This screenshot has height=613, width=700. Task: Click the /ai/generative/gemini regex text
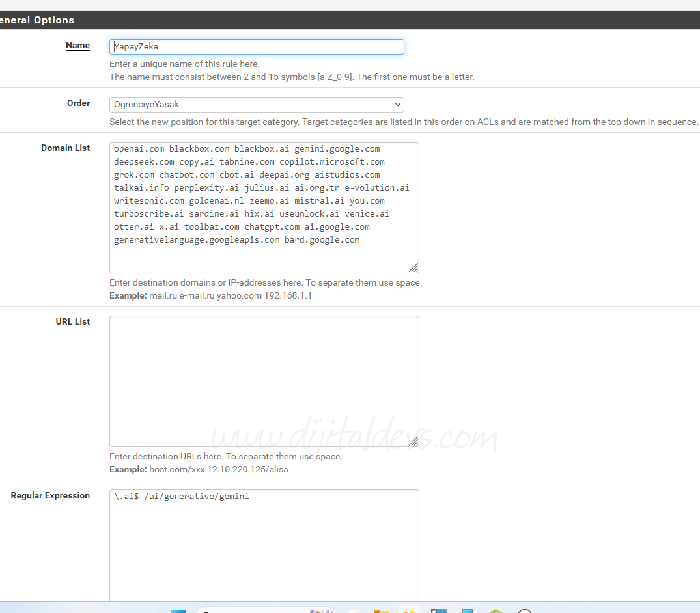(x=197, y=497)
